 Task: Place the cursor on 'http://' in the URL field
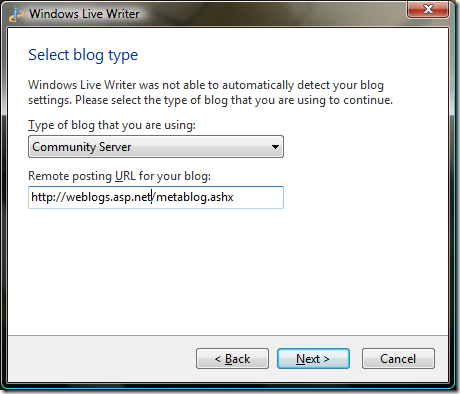tap(48, 197)
